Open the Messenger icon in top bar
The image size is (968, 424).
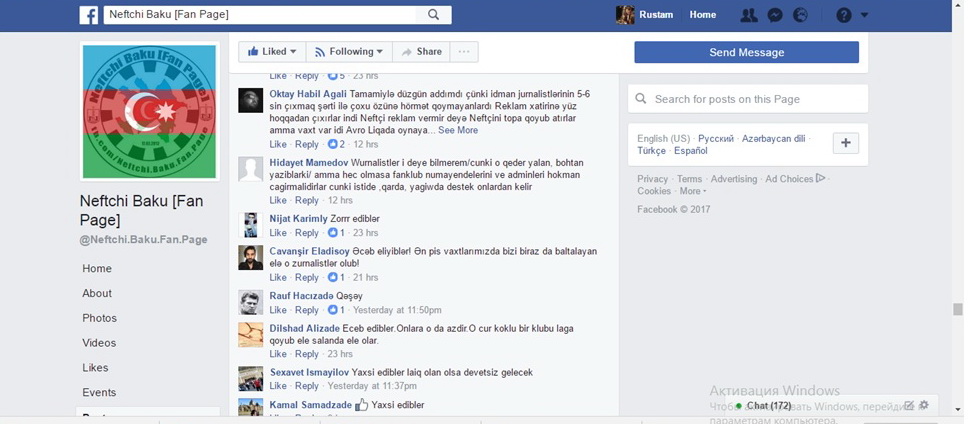coord(775,15)
